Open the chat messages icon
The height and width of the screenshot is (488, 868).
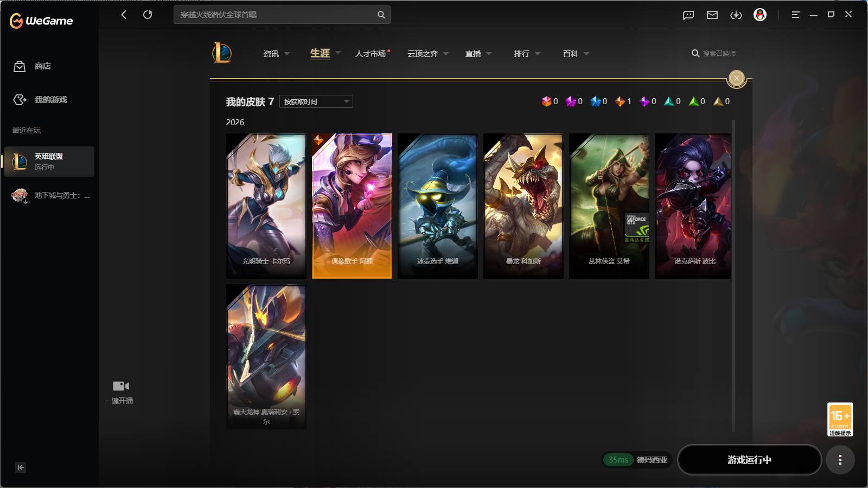688,15
